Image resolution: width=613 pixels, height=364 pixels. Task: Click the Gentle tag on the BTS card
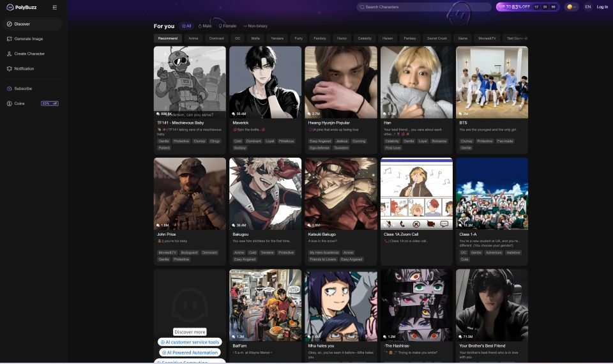pyautogui.click(x=465, y=148)
